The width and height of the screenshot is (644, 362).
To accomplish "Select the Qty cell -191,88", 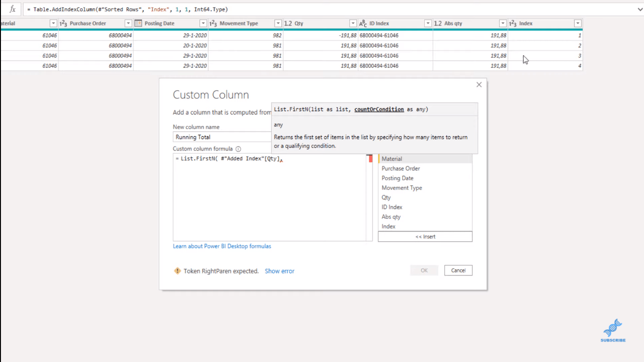I will [321, 35].
